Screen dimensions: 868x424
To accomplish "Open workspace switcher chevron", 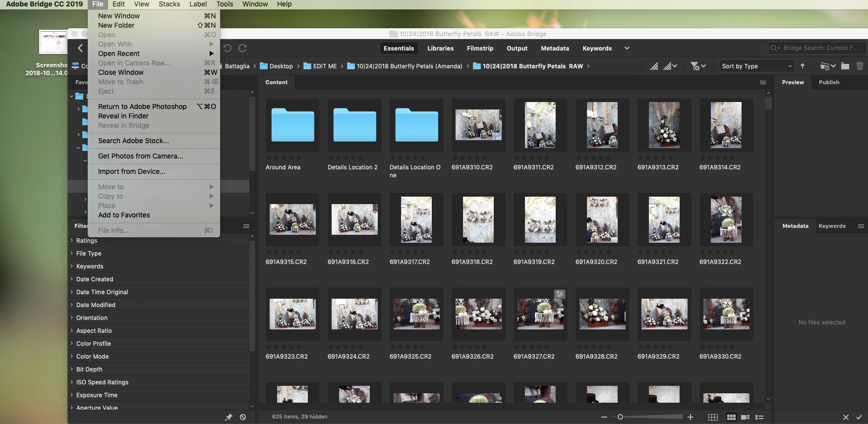I will 627,48.
